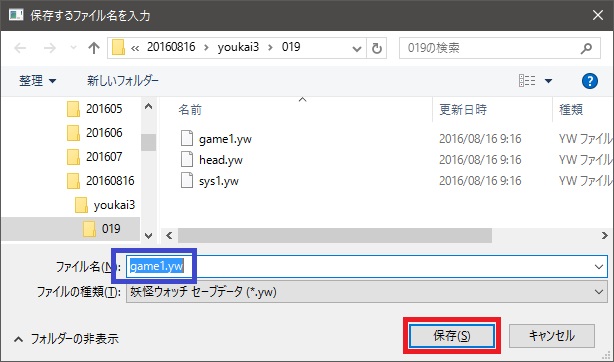
Task: Open the 整理 menu
Action: point(38,81)
